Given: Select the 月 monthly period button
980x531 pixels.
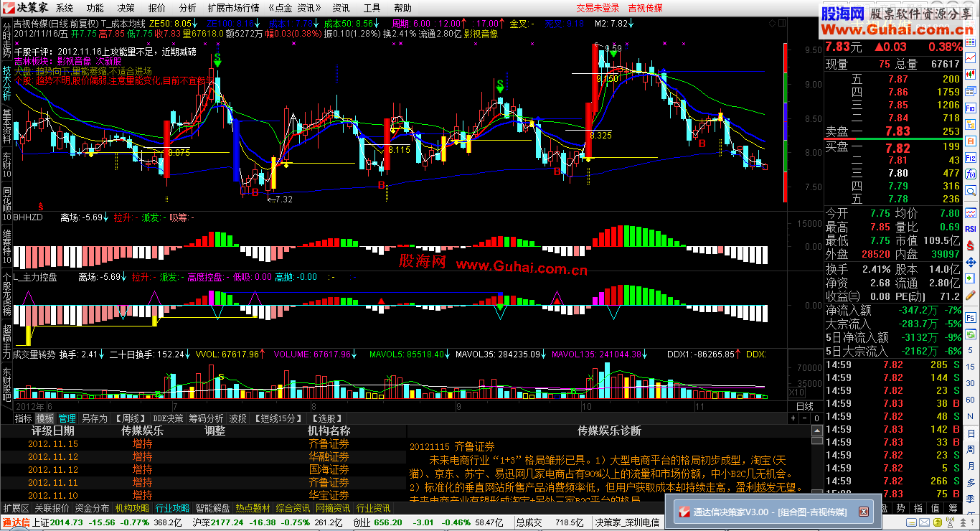Looking at the screenshot, I should [x=970, y=466].
